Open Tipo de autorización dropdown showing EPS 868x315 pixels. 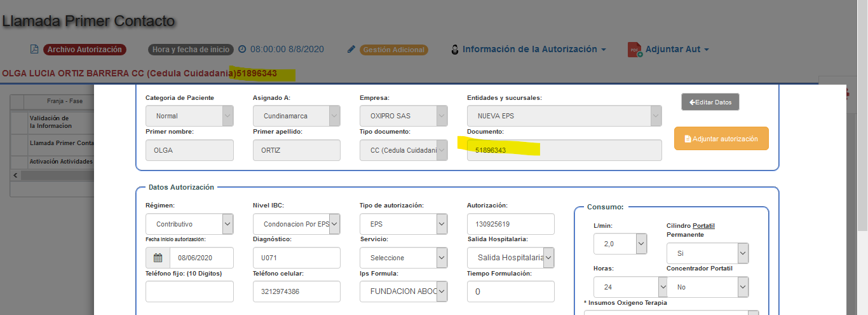click(x=403, y=224)
